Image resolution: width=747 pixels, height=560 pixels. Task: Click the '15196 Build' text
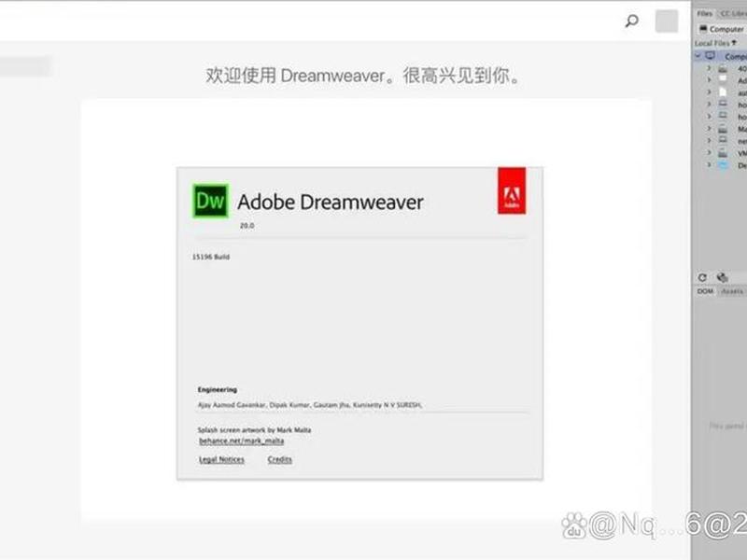[211, 257]
